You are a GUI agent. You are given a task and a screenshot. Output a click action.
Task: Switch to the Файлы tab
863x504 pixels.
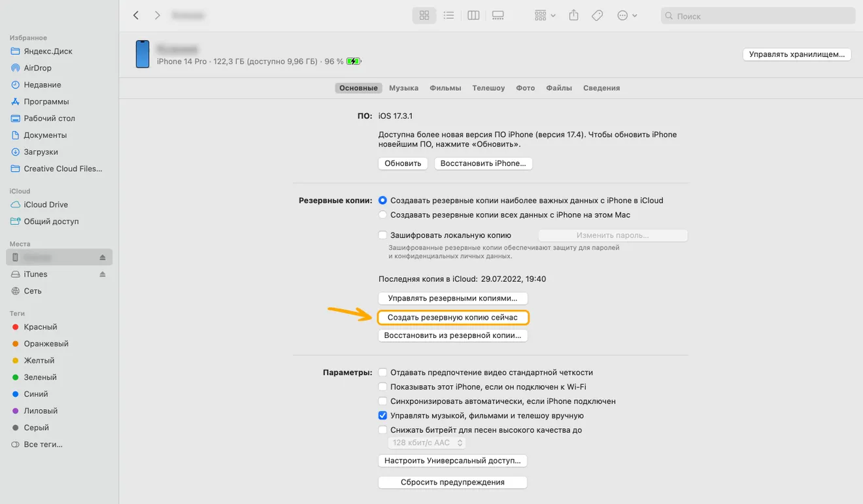tap(559, 88)
